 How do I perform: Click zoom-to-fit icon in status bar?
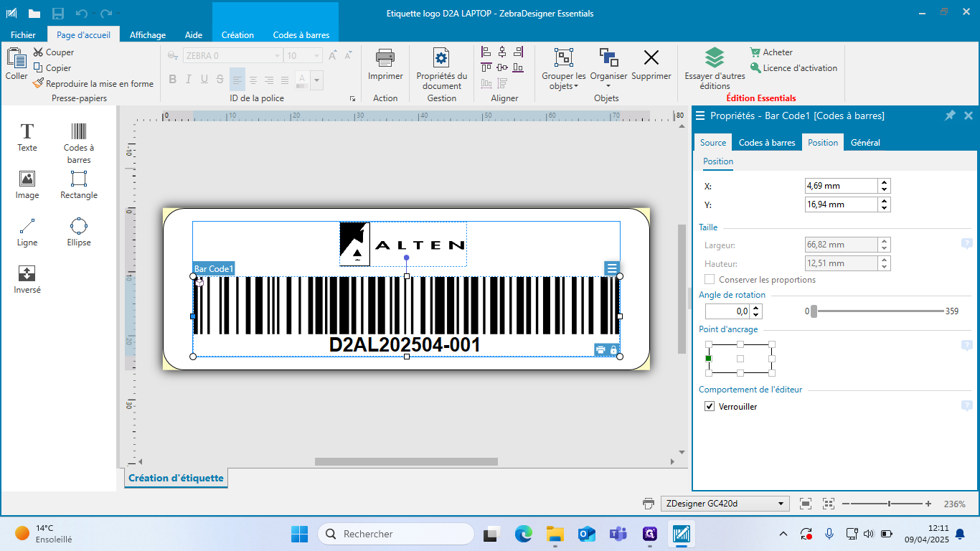click(806, 504)
